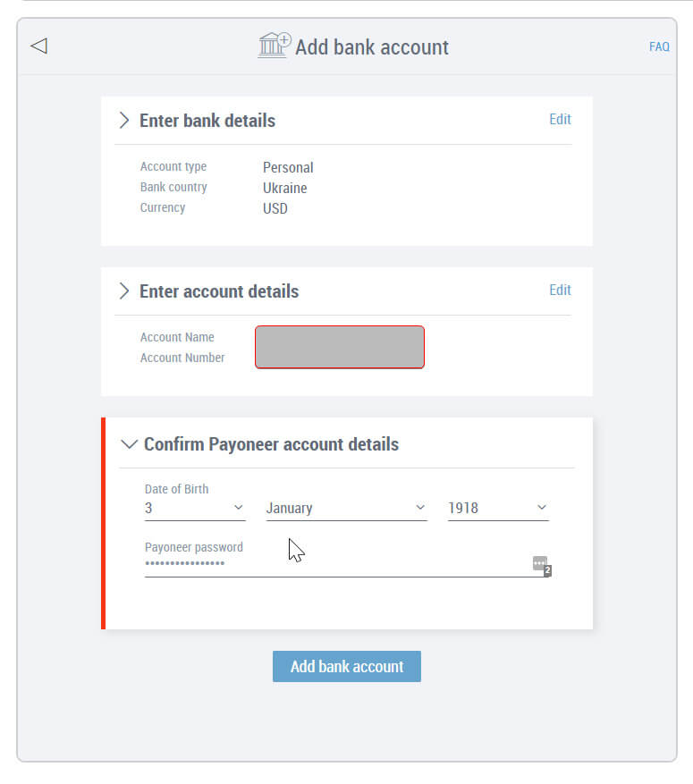Focus the Payoneer password field
The height and width of the screenshot is (784, 693).
click(x=338, y=565)
